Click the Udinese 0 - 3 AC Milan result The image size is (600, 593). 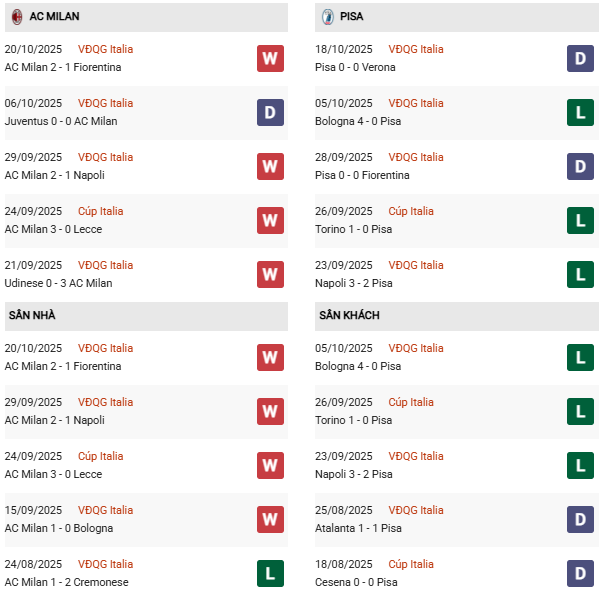pos(58,283)
